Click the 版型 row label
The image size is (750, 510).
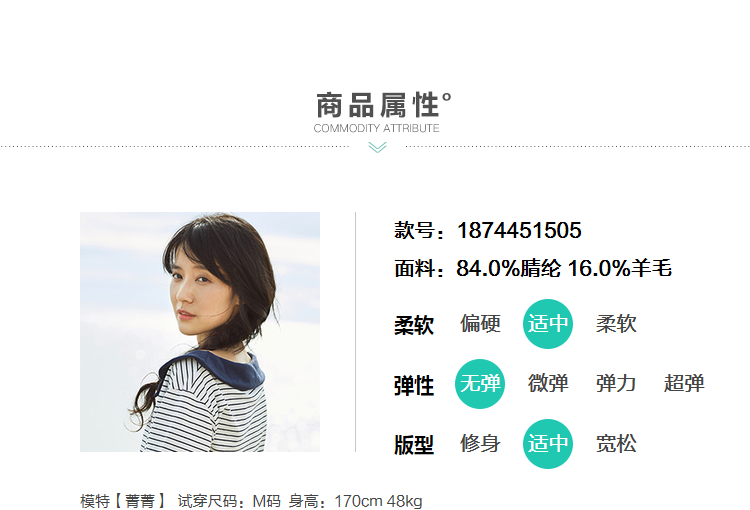click(x=414, y=445)
